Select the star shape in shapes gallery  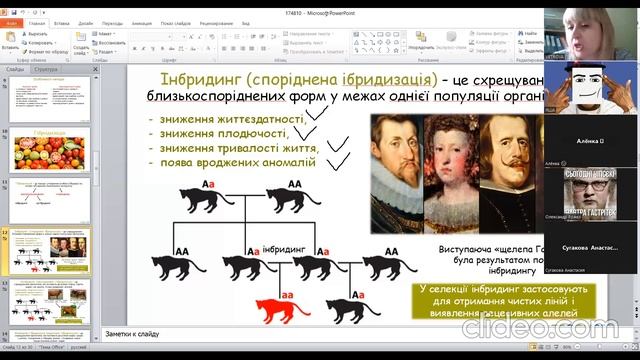pos(396,51)
